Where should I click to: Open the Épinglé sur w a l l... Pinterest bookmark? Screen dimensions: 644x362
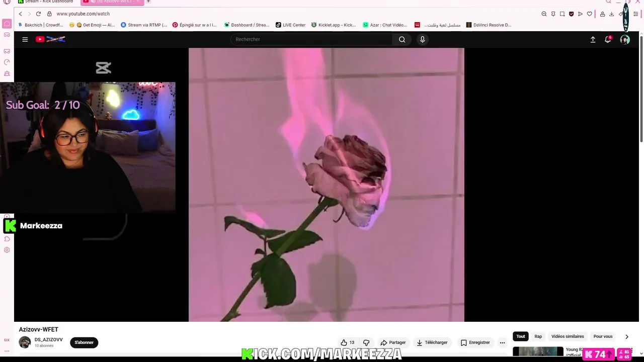194,25
